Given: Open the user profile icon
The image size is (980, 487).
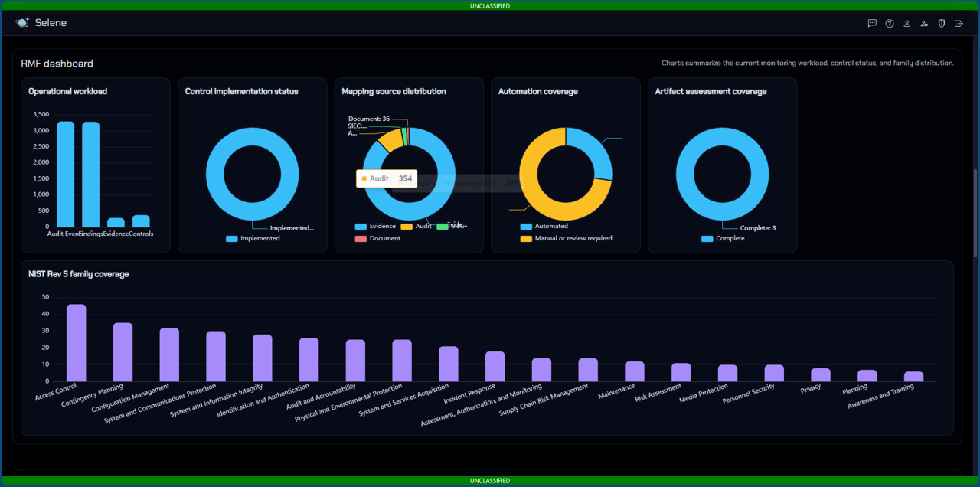Looking at the screenshot, I should pyautogui.click(x=906, y=24).
